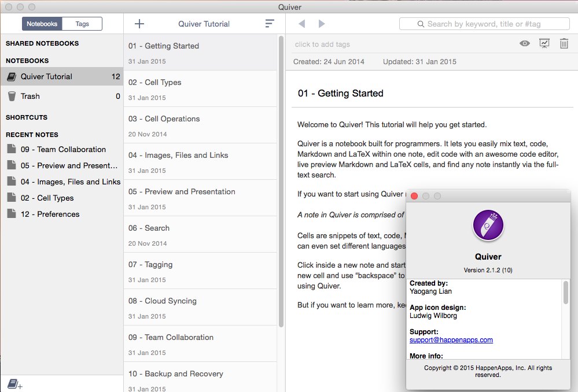The image size is (578, 392).
Task: Delete note with trash can icon
Action: (564, 43)
